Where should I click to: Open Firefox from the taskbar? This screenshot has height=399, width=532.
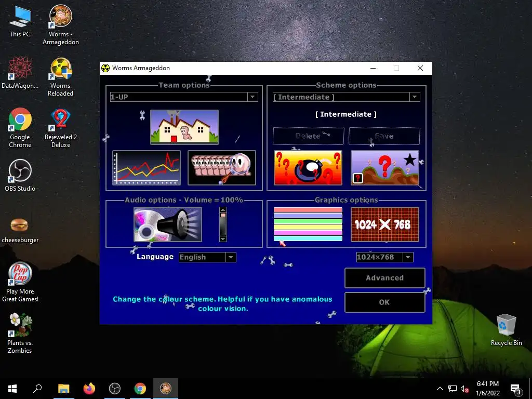pos(89,389)
